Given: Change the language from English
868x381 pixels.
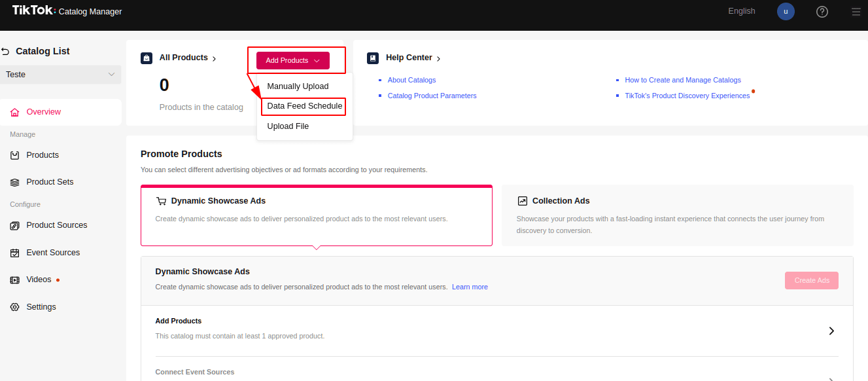Looking at the screenshot, I should tap(741, 11).
